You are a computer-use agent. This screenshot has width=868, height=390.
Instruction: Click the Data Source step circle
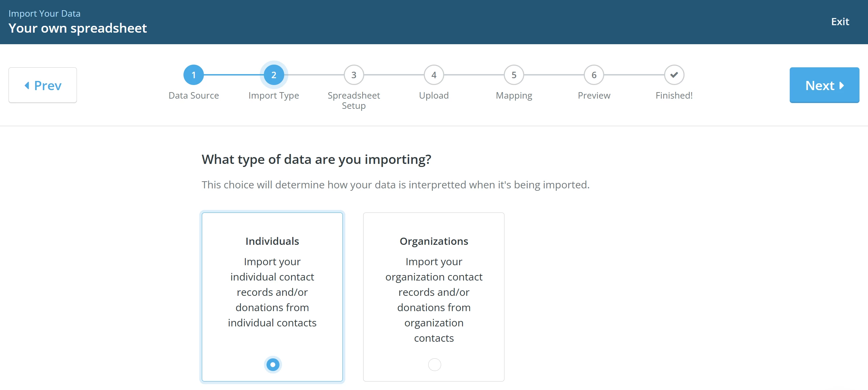click(x=194, y=75)
